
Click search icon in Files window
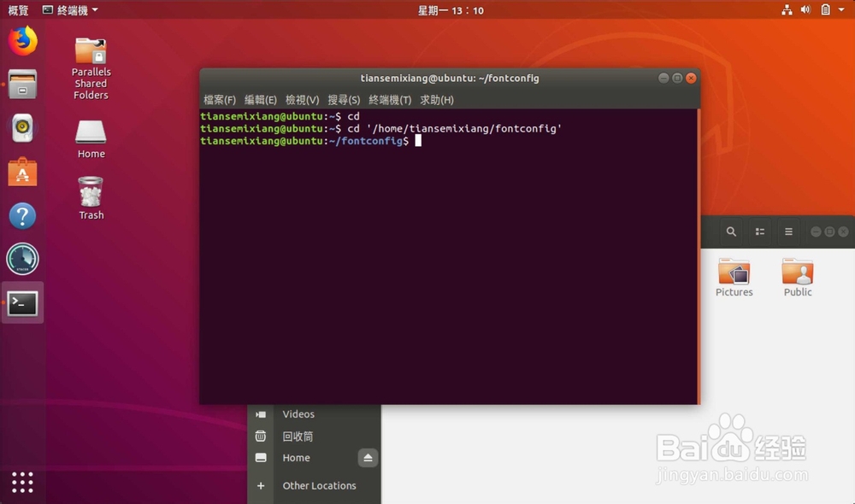point(731,231)
